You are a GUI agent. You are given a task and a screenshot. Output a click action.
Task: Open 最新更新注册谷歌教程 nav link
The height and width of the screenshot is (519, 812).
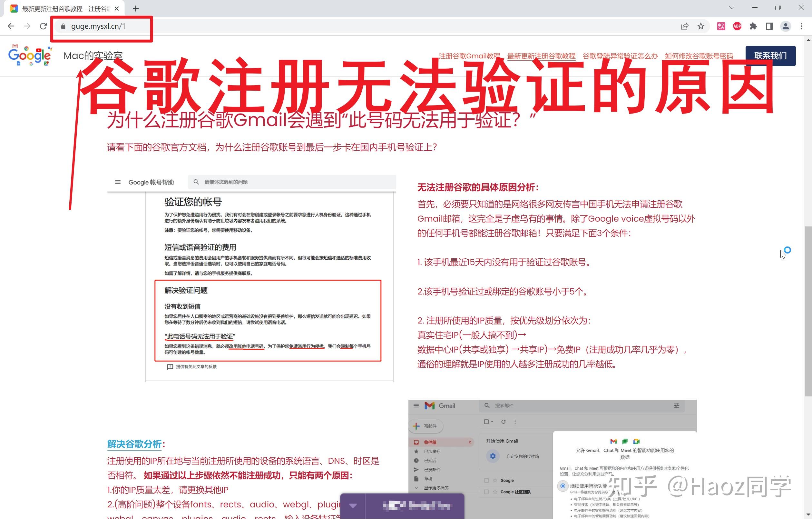(x=541, y=56)
